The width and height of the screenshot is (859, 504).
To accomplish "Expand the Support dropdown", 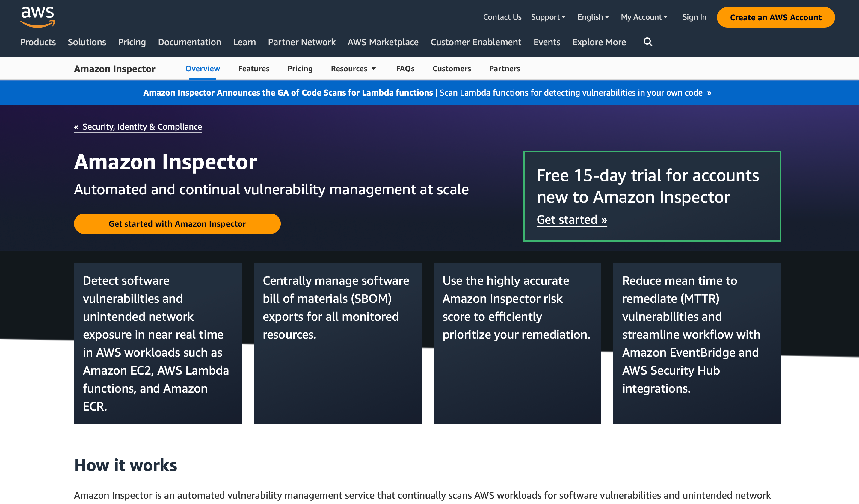I will [548, 17].
